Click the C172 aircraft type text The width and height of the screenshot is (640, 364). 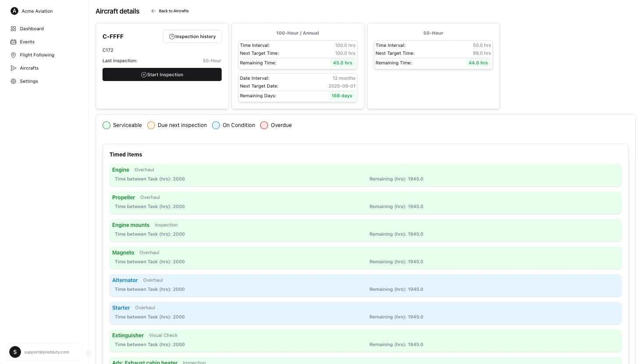pyautogui.click(x=108, y=50)
